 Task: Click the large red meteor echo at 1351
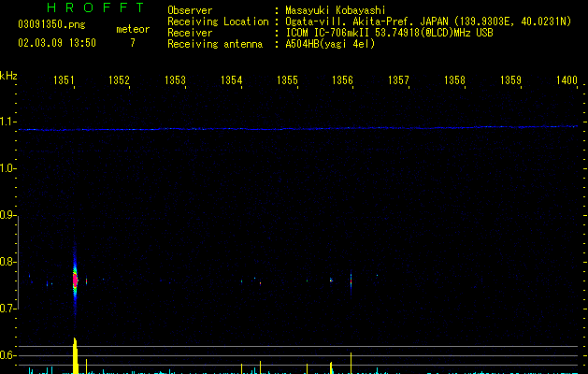point(75,280)
